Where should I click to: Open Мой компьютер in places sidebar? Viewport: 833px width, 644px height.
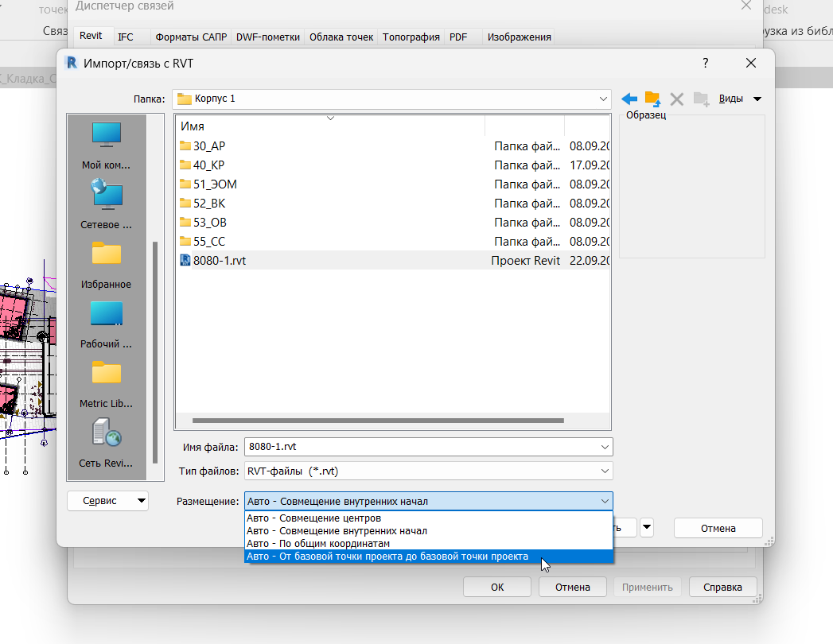[x=107, y=145]
